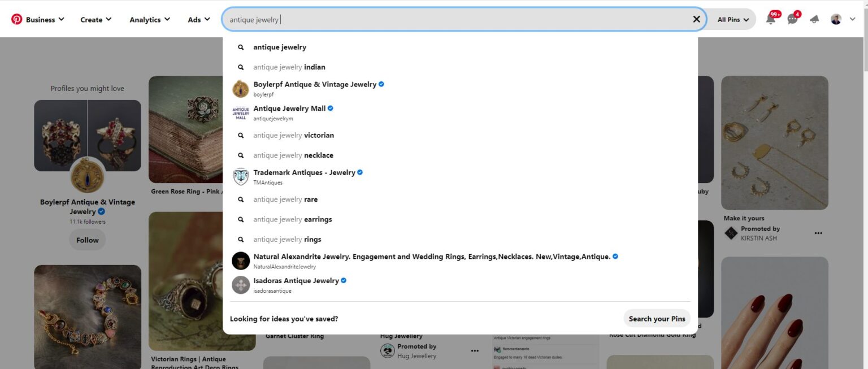
Task: Clear the search field with the X icon
Action: (x=696, y=19)
